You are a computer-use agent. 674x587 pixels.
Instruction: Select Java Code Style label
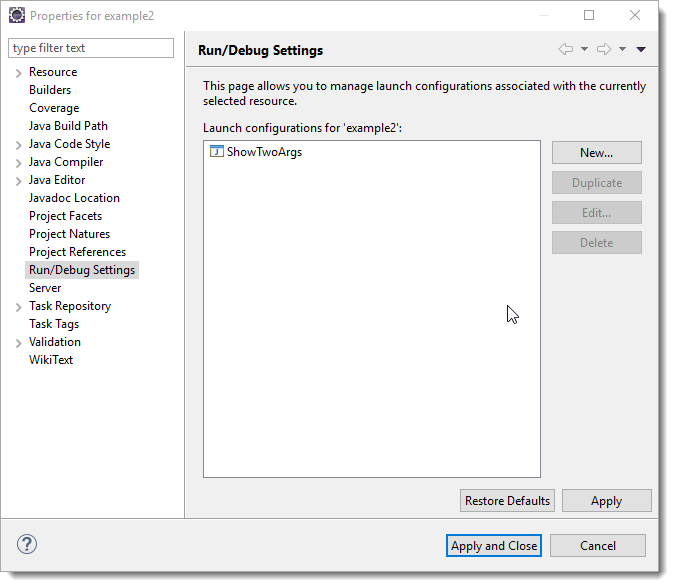coord(70,144)
